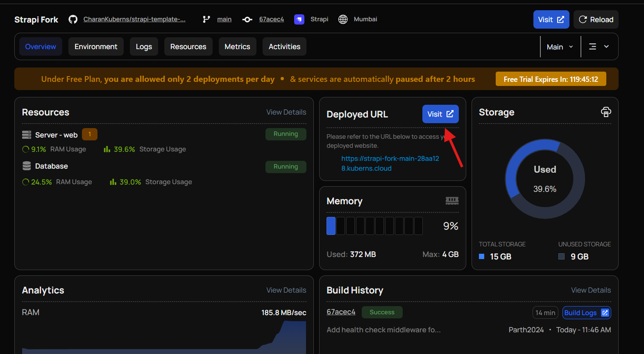Open the Logs tab
The image size is (644, 354).
coord(144,47)
